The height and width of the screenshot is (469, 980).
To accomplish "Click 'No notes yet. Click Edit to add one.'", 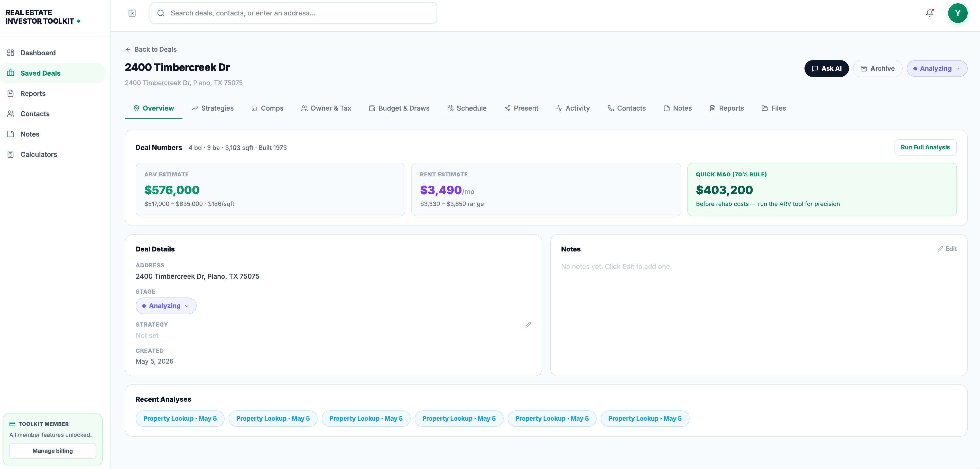I will click(616, 267).
